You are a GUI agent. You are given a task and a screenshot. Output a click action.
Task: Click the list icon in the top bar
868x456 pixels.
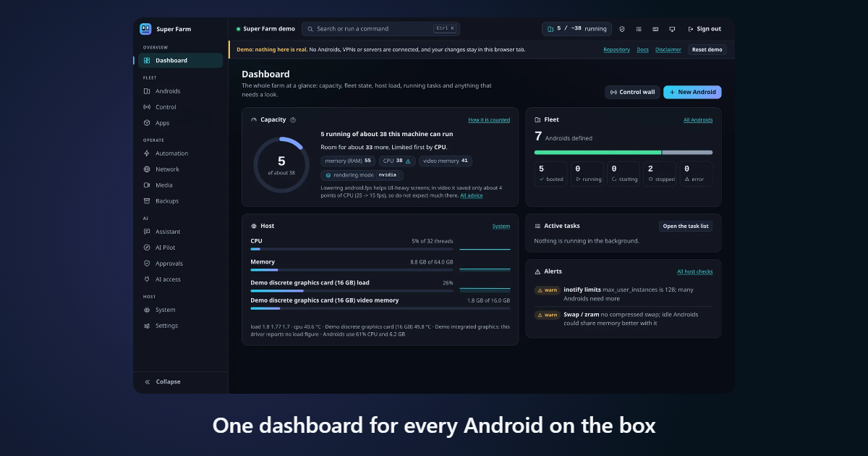(x=639, y=29)
